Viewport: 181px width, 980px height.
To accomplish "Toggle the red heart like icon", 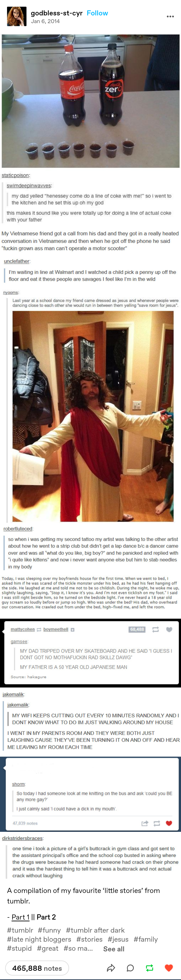I will point(169,967).
